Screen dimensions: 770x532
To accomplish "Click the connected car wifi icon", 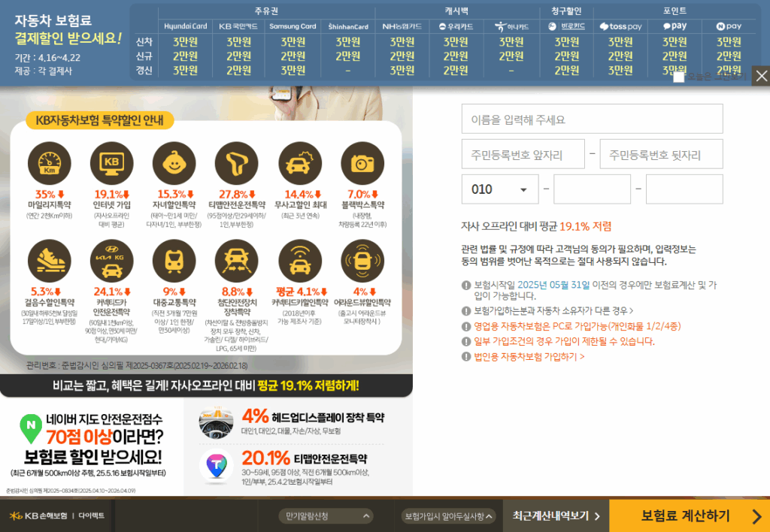I will pyautogui.click(x=300, y=261).
